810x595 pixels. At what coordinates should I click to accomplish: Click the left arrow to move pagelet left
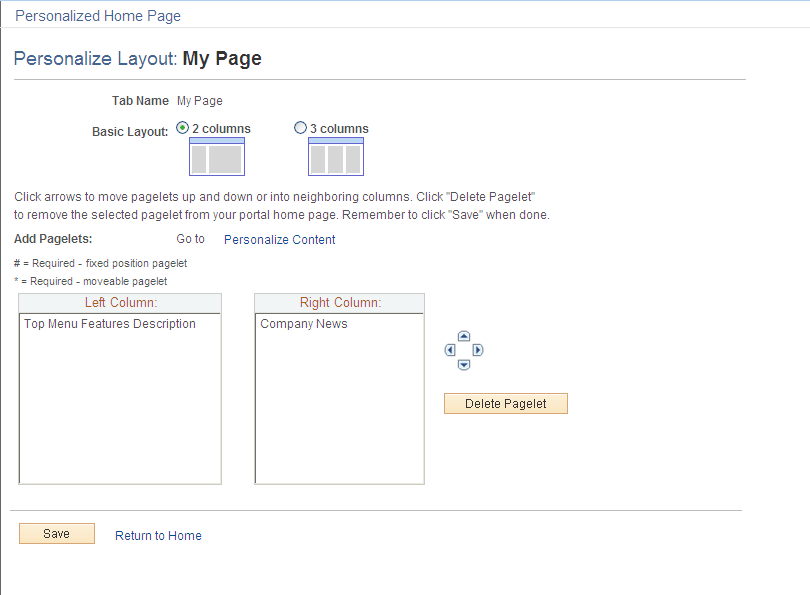pos(450,350)
